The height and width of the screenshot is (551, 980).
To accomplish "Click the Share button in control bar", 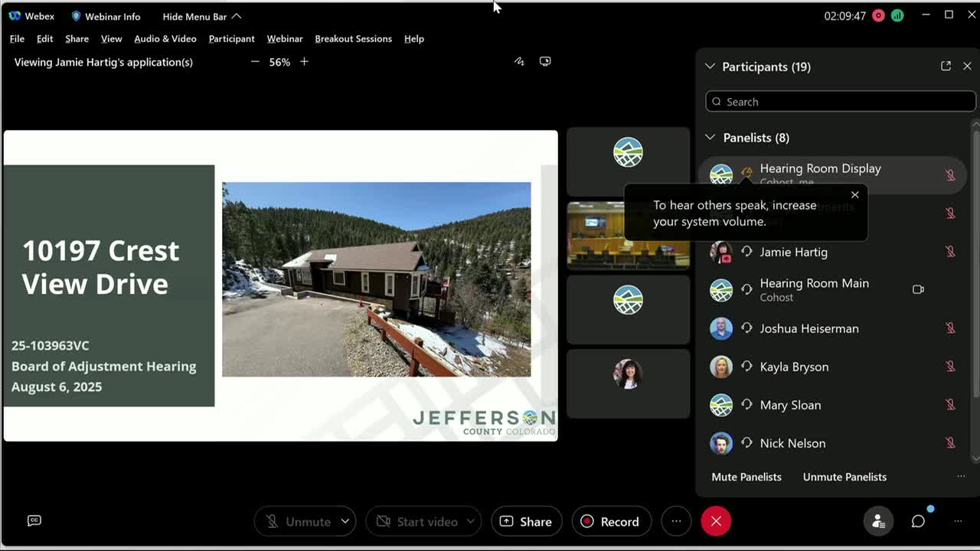I will [526, 521].
